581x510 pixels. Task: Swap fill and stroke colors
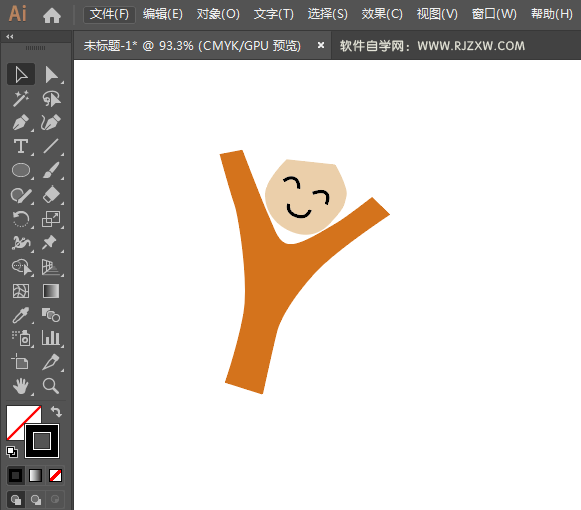[56, 412]
